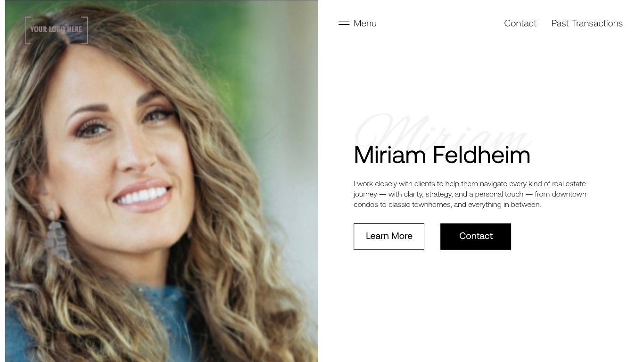Click the Learn More outlined button
This screenshot has height=362, width=644.
(x=389, y=236)
